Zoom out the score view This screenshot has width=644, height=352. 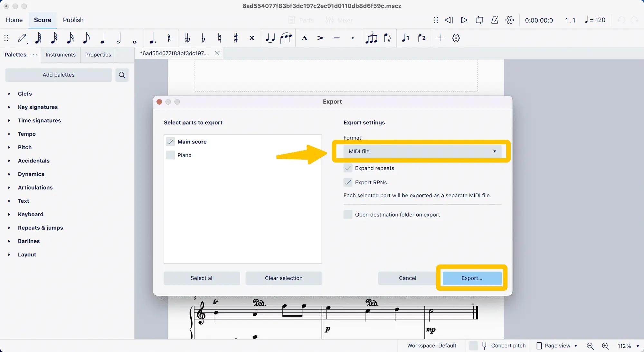pyautogui.click(x=590, y=346)
